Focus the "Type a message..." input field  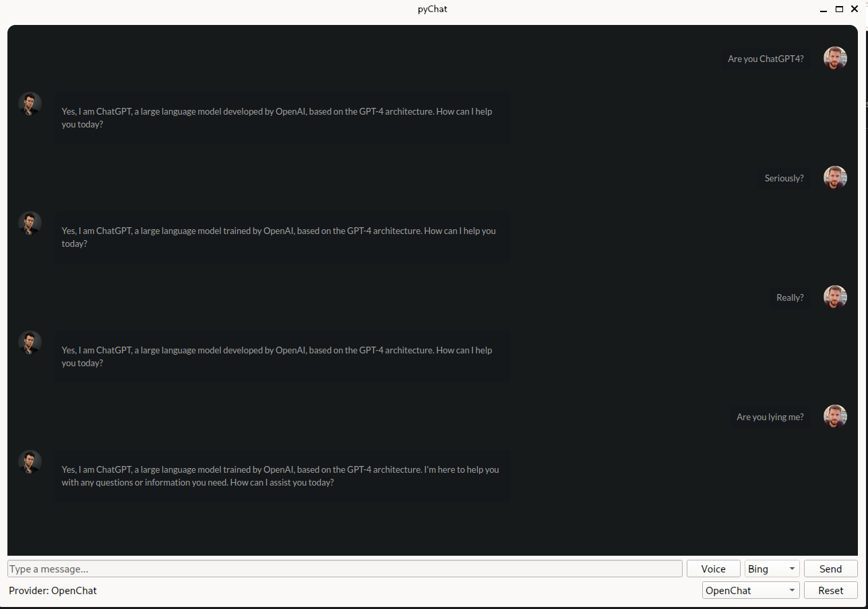345,569
